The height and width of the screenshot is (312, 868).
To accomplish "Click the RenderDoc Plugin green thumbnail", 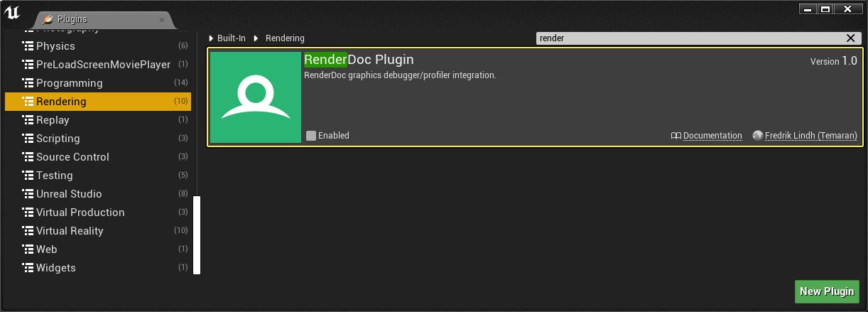I will click(x=256, y=97).
